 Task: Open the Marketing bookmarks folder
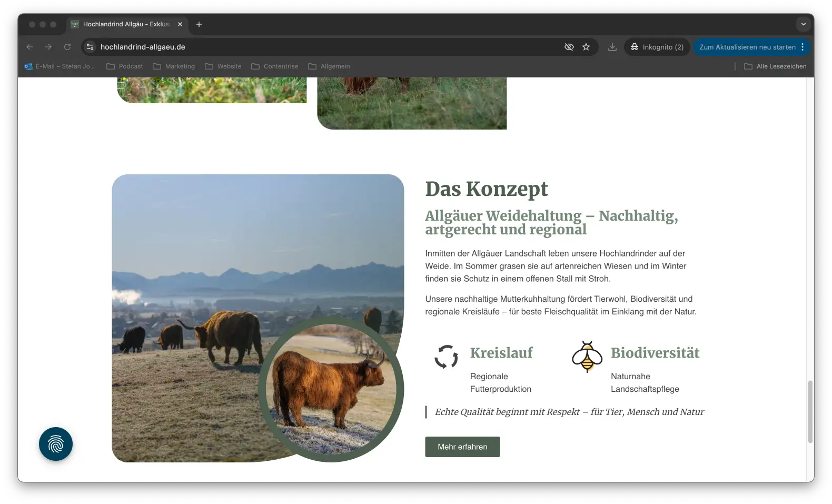click(x=174, y=66)
